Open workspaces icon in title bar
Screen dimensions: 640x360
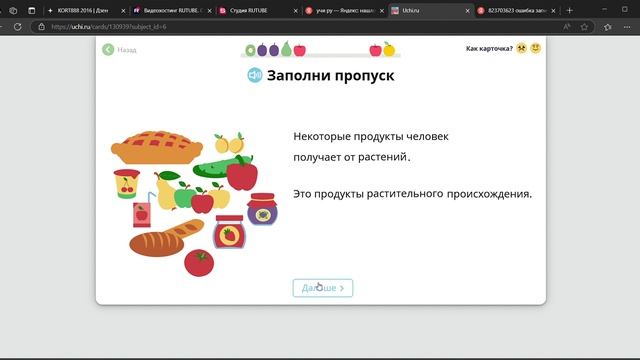tap(13, 11)
